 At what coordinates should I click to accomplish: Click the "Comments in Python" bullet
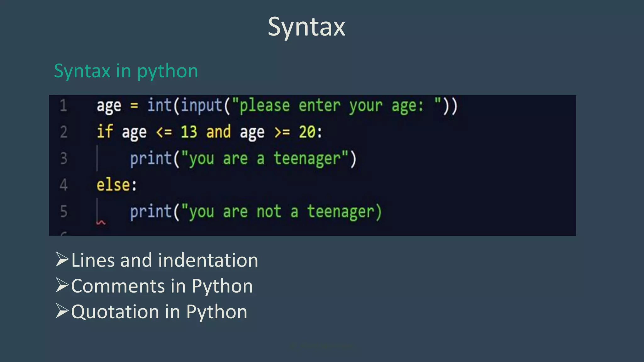click(162, 286)
